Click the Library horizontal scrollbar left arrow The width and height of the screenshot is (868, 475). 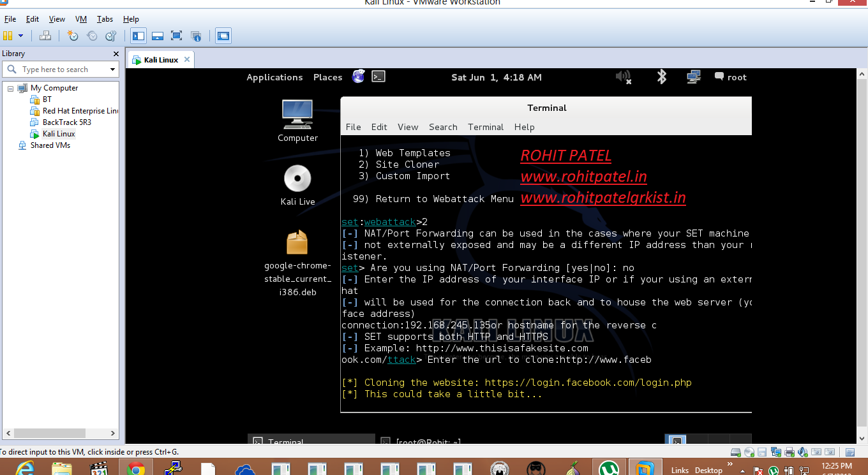pos(7,433)
